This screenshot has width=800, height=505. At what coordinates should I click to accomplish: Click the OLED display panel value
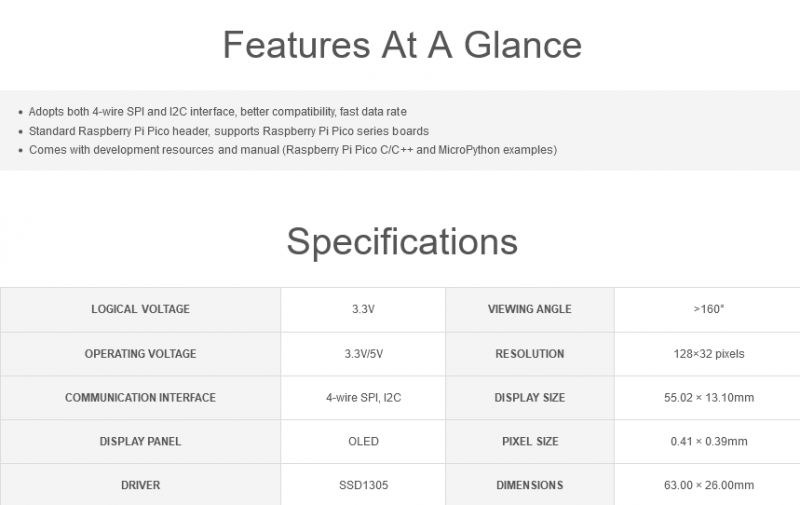[x=363, y=441]
